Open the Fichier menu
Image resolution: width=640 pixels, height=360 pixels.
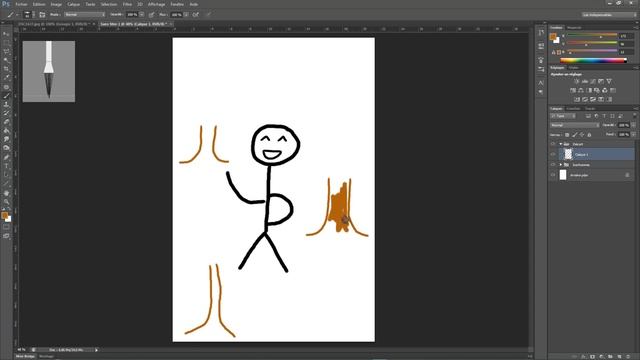click(x=21, y=4)
